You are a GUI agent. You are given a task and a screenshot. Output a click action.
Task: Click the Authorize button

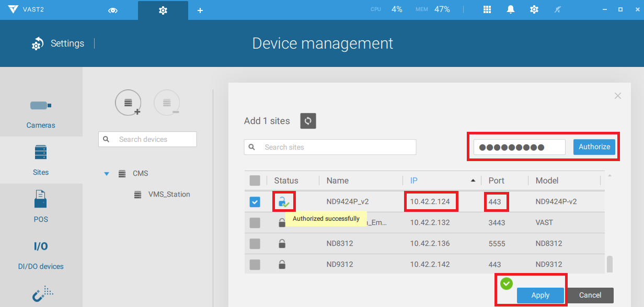[594, 147]
